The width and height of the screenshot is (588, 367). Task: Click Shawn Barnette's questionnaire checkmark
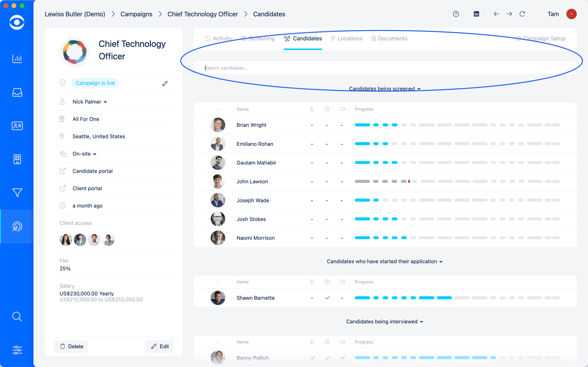point(327,298)
